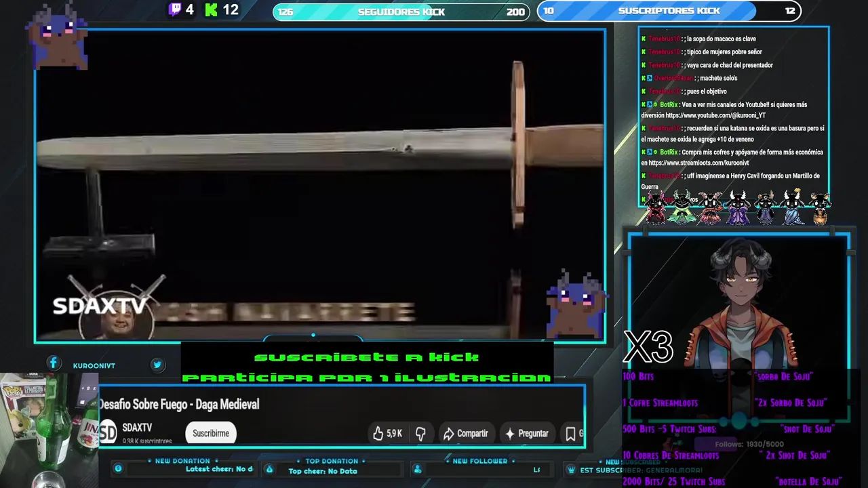
Task: Click chat message 'pues el objetivo'
Action: [x=707, y=91]
